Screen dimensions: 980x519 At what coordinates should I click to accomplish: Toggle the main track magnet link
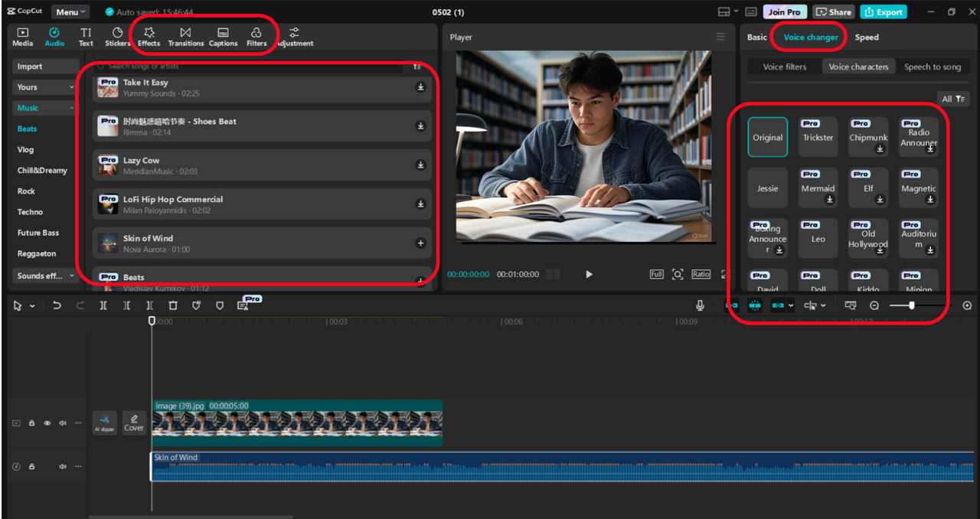click(732, 305)
